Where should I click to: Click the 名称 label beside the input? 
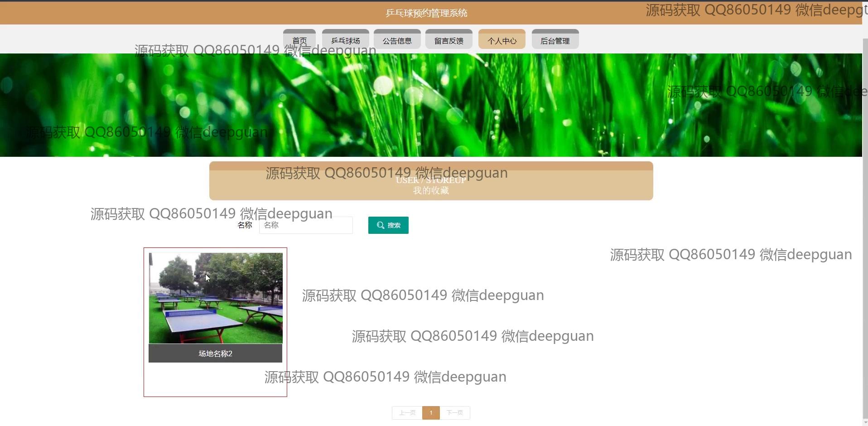(x=245, y=225)
